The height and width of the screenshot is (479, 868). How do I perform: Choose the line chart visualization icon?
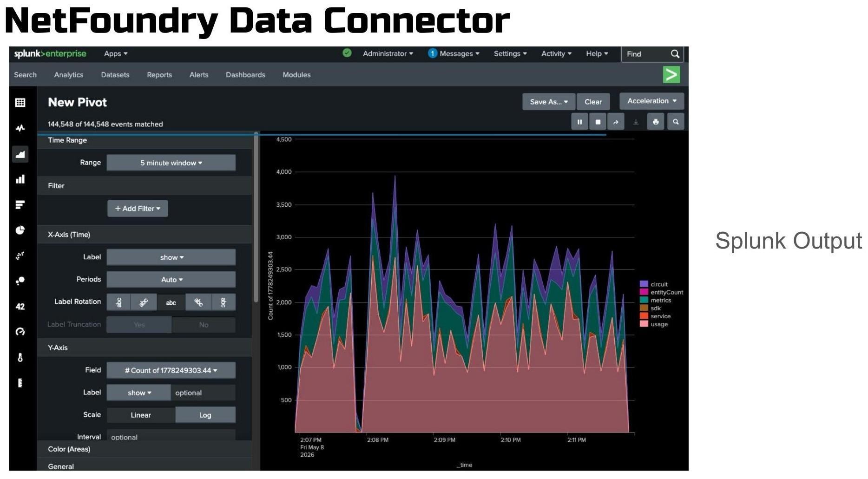coord(20,128)
